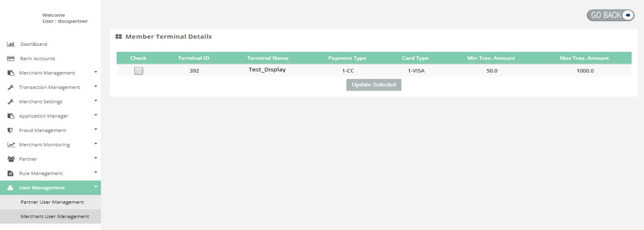Click the Fraud Management shield icon

tap(10, 130)
